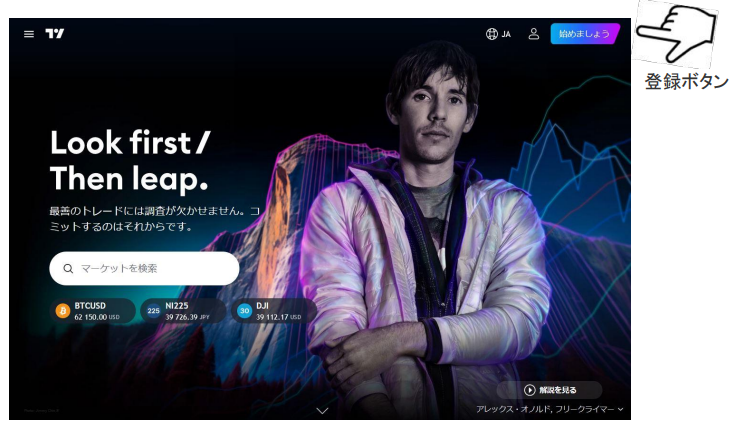Open the NI225 ticker chip
This screenshot has height=428, width=739.
[183, 311]
